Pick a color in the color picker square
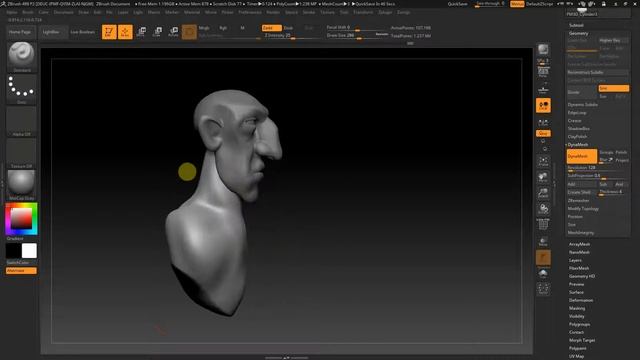Viewport: 640px width, 360px height. pos(21,218)
